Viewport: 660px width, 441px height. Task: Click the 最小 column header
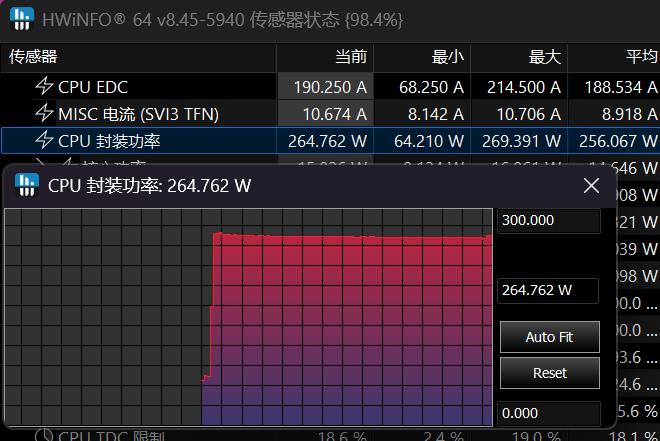(x=422, y=57)
